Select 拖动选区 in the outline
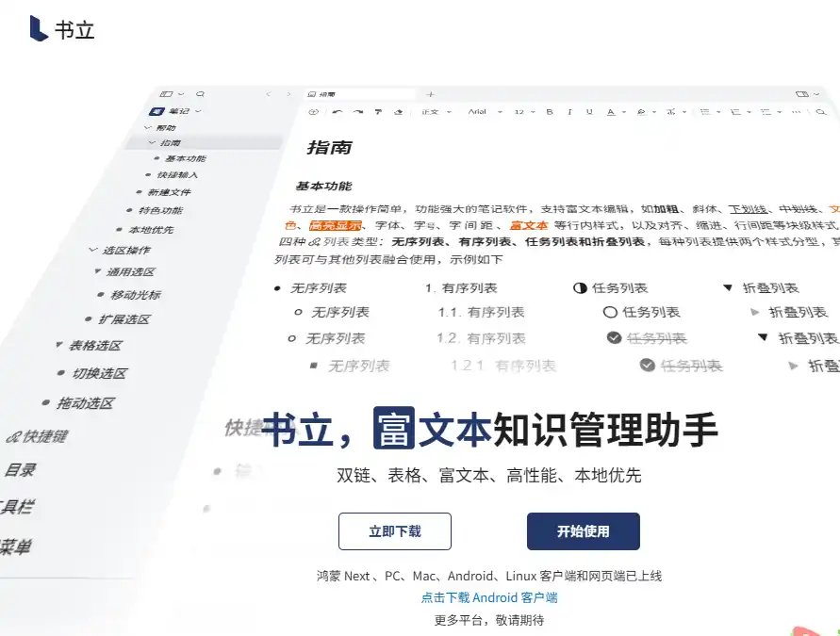The width and height of the screenshot is (840, 636). [85, 403]
